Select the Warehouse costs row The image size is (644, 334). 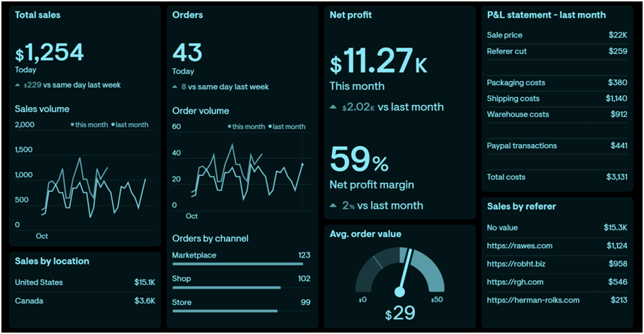[x=557, y=114]
